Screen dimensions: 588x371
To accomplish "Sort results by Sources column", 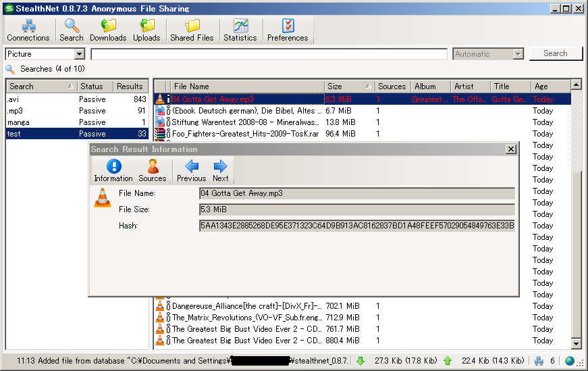I will tap(393, 86).
